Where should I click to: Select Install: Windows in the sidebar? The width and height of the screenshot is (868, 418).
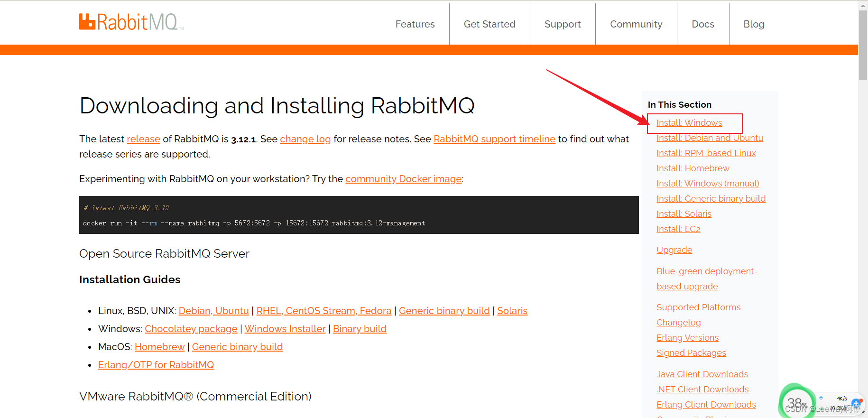(689, 123)
